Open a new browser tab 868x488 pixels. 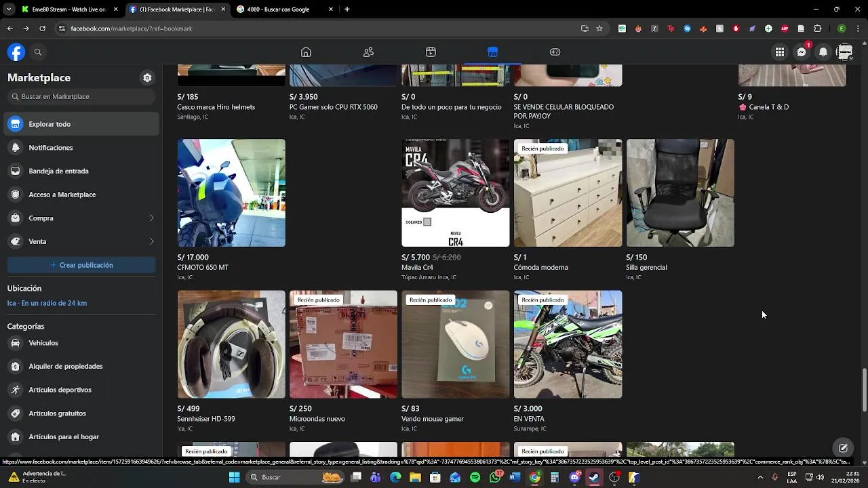[x=347, y=9]
